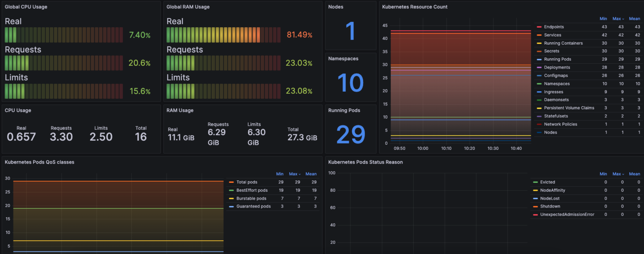This screenshot has width=644, height=254.
Task: Open the Global CPU Usage panel title
Action: (x=26, y=7)
